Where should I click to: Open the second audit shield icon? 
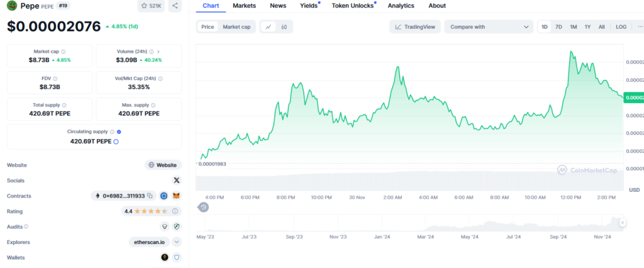(177, 226)
